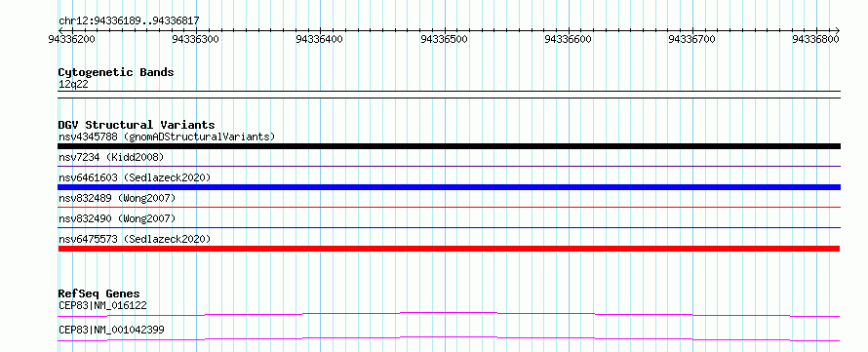The image size is (868, 352).
Task: Select the nsv6461603 (Sedlazeck2020) label
Action: click(x=135, y=177)
